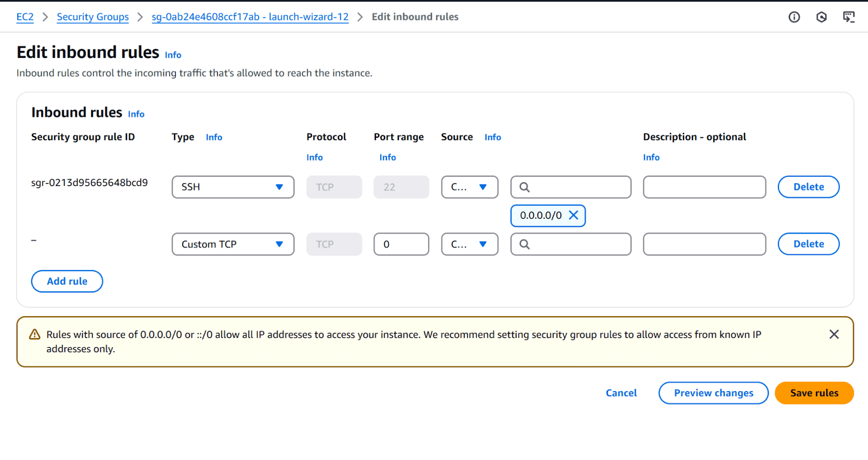Image resolution: width=868 pixels, height=460 pixels.
Task: Go to EC2 breadcrumb link
Action: point(25,17)
